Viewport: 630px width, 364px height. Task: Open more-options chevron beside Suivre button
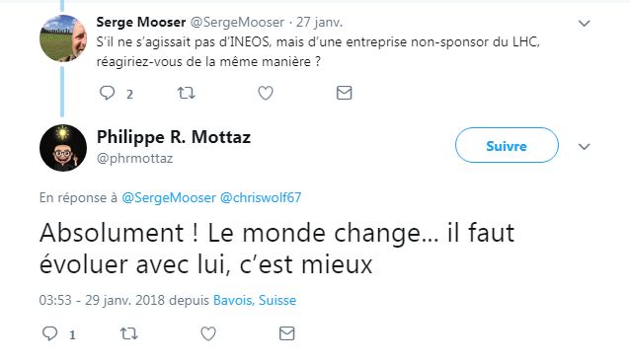click(x=584, y=146)
